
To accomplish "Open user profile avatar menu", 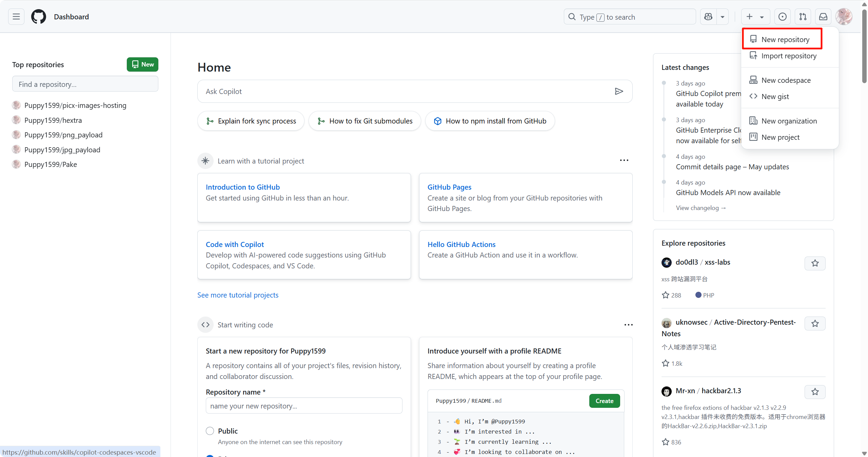I will coord(844,17).
